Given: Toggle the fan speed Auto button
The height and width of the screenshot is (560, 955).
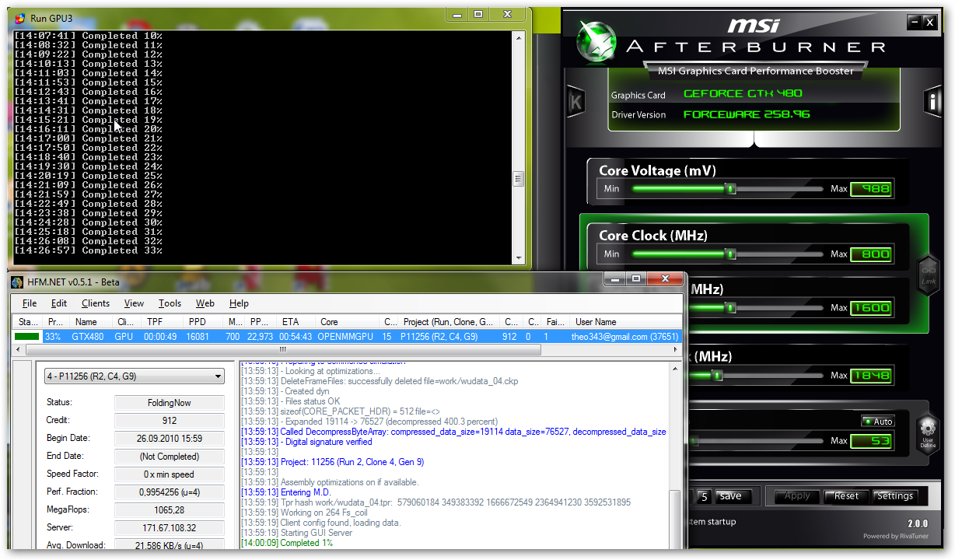Looking at the screenshot, I should click(878, 422).
